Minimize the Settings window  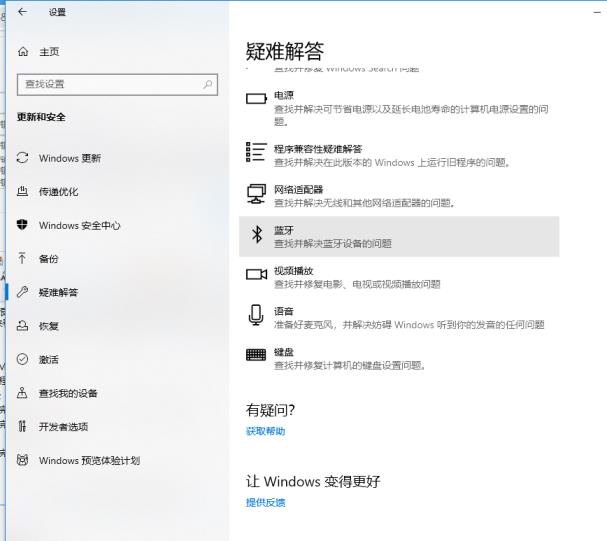[597, 13]
